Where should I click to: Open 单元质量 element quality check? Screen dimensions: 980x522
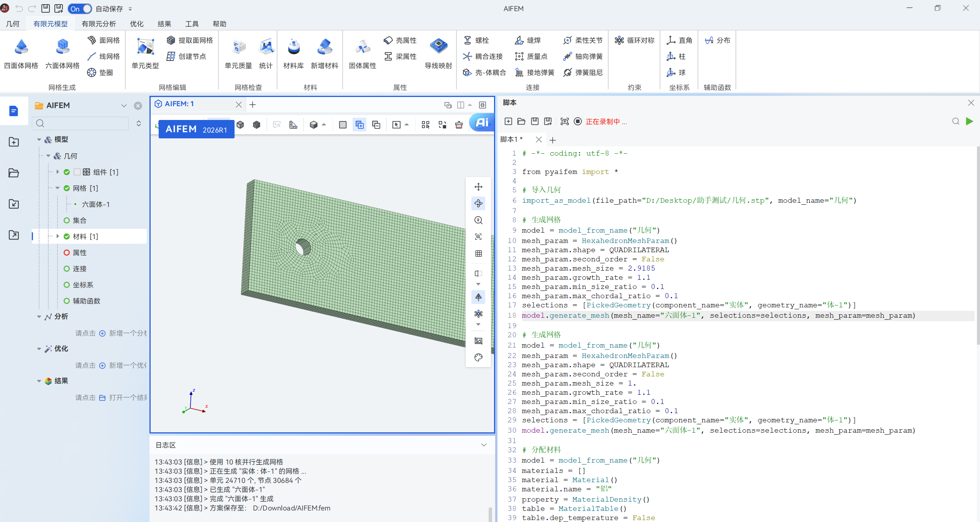tap(238, 54)
